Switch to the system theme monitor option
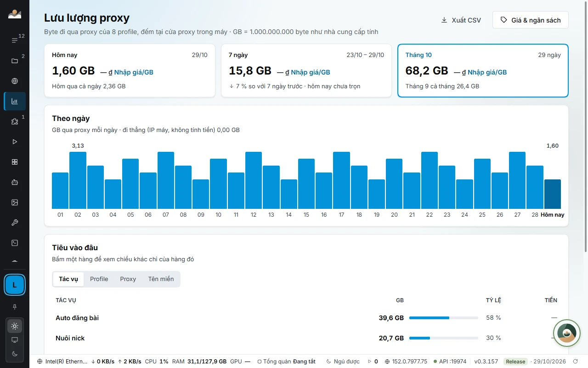 pyautogui.click(x=15, y=340)
